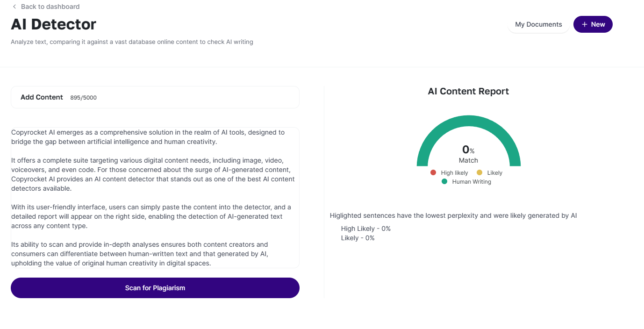The image size is (644, 329).
Task: Click the Add Content label
Action: 42,97
